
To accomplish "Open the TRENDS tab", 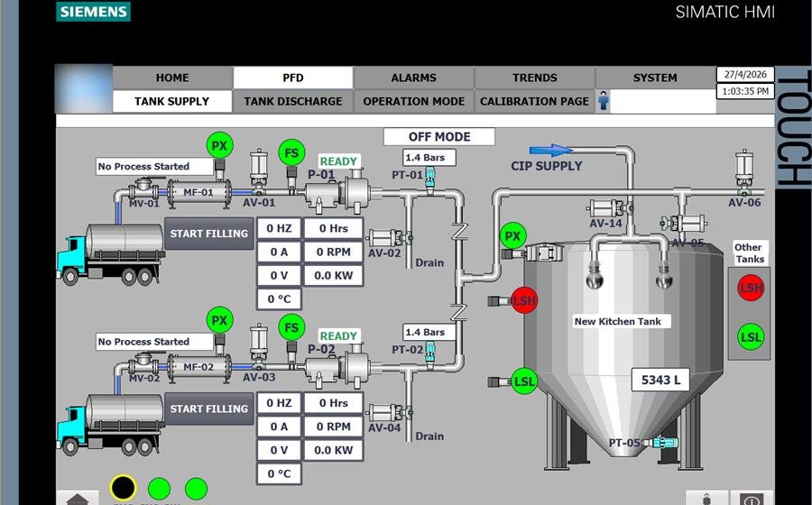I will tap(534, 78).
